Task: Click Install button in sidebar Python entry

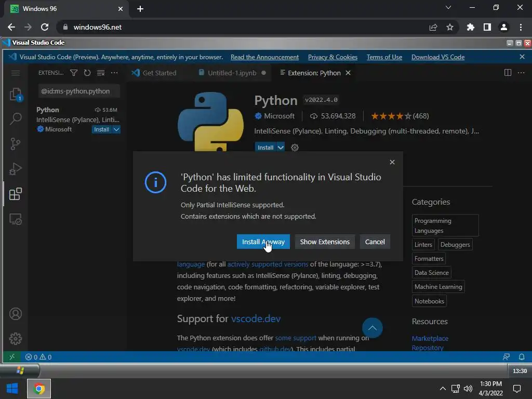Action: pos(101,129)
